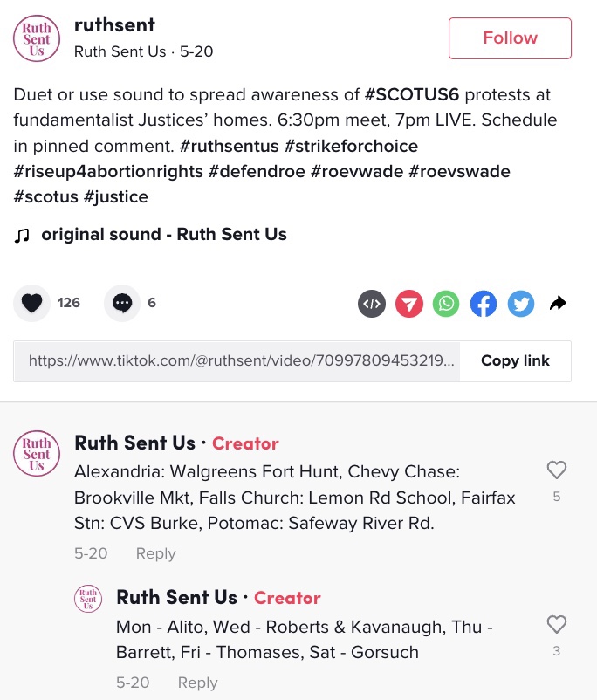This screenshot has width=597, height=700.
Task: Open ruthsent profile avatar at top
Action: (x=37, y=38)
